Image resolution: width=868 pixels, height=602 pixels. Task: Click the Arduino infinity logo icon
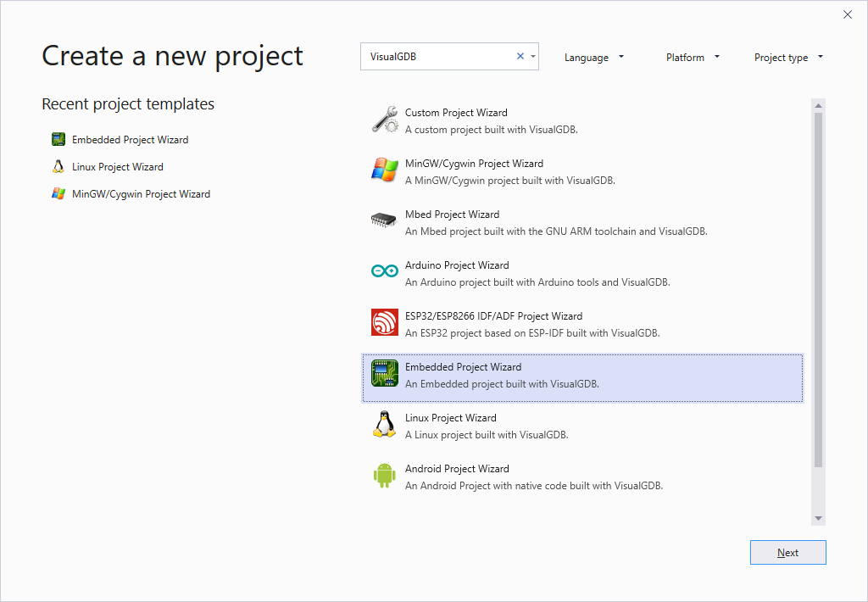coord(385,270)
